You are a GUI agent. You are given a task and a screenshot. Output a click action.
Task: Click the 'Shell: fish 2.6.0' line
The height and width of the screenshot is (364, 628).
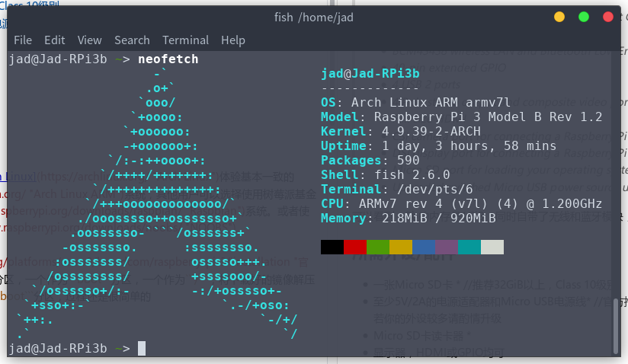386,175
